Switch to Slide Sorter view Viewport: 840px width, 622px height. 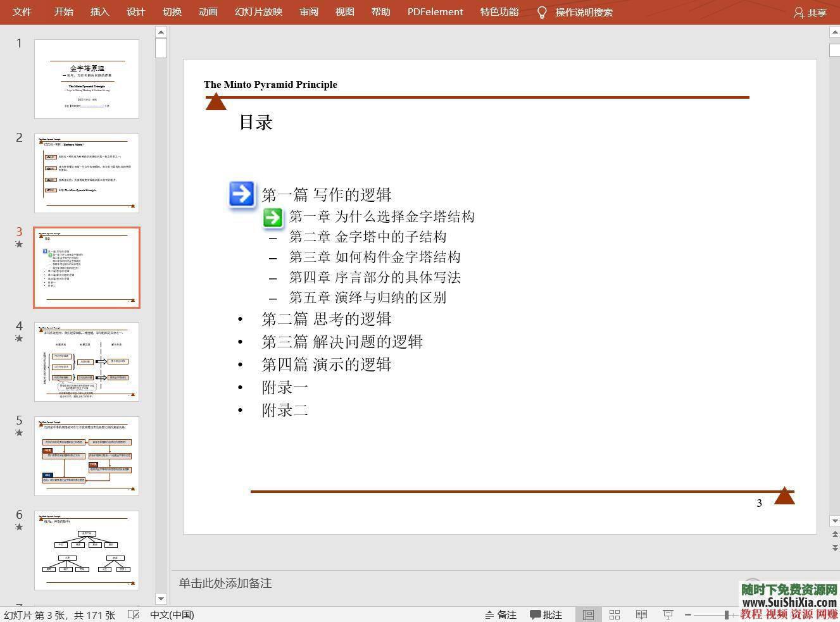[x=614, y=614]
